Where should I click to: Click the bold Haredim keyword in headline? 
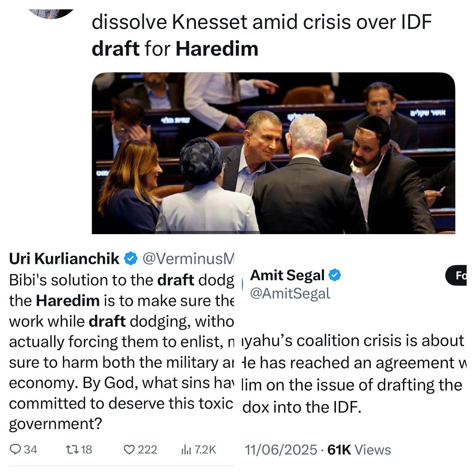pyautogui.click(x=217, y=48)
